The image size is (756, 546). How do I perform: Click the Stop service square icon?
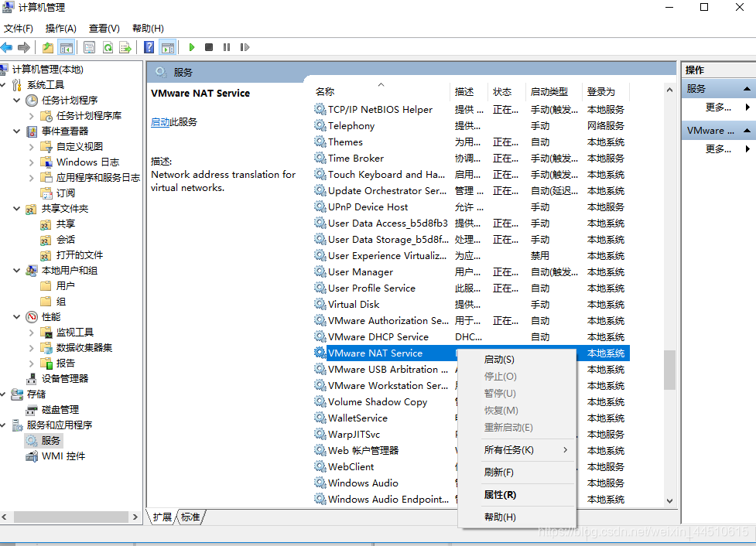pos(209,47)
